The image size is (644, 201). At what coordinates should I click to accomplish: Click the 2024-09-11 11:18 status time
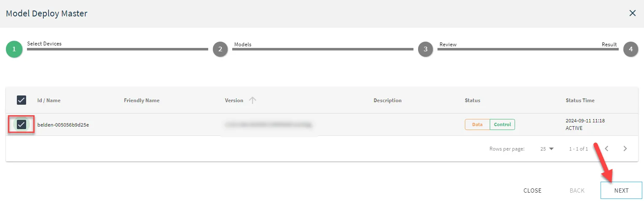tap(585, 121)
